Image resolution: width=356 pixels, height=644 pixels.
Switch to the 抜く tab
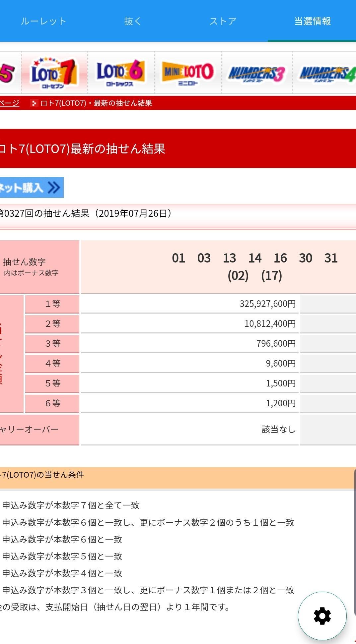click(x=133, y=21)
